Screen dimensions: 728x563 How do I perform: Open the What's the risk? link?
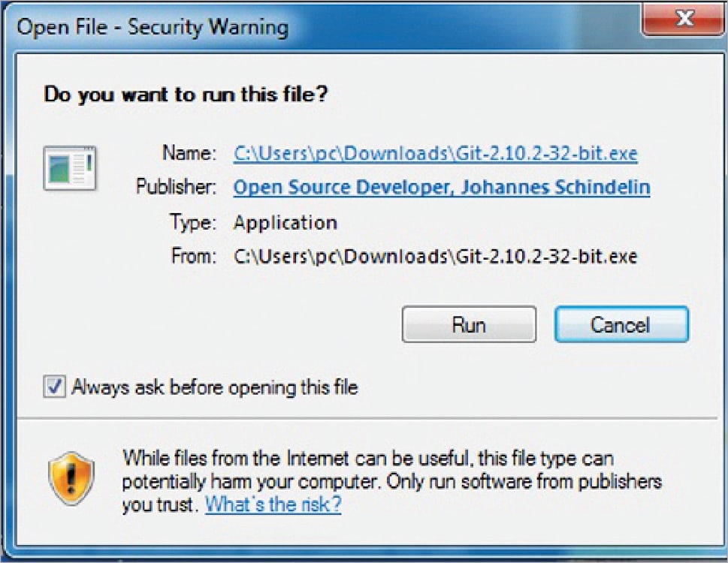click(x=273, y=504)
